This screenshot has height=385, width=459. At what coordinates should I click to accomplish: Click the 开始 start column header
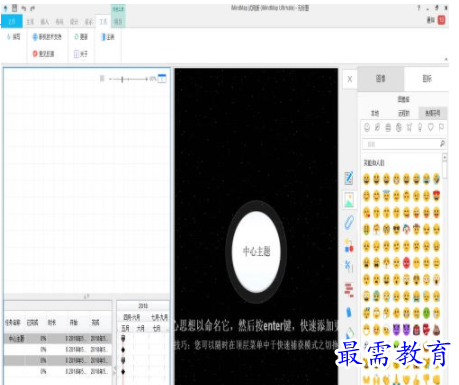pyautogui.click(x=74, y=322)
